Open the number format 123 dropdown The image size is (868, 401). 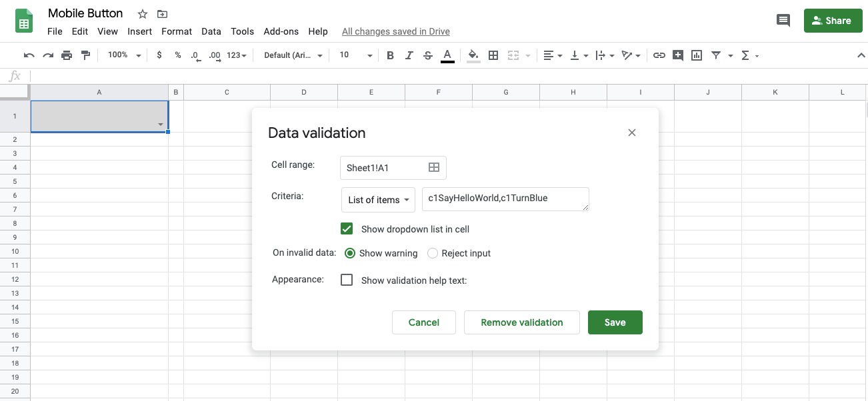(235, 55)
